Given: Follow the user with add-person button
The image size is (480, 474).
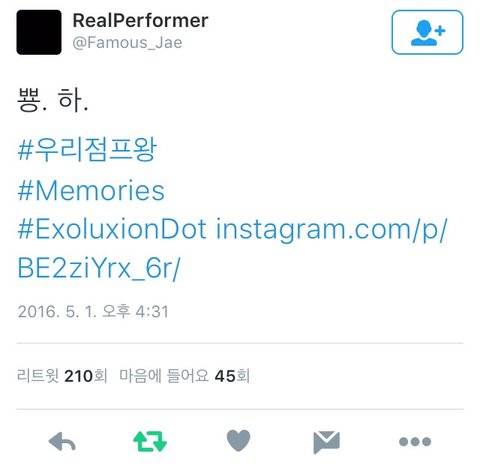Looking at the screenshot, I should pyautogui.click(x=427, y=32).
